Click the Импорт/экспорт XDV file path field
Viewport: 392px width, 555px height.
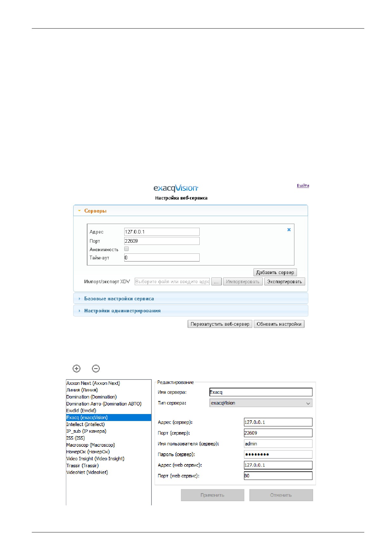click(x=172, y=282)
